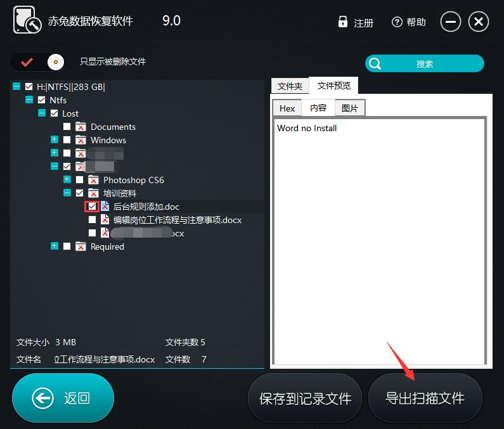Click the 保存到记录文件 button
The height and width of the screenshot is (429, 504).
pyautogui.click(x=305, y=398)
